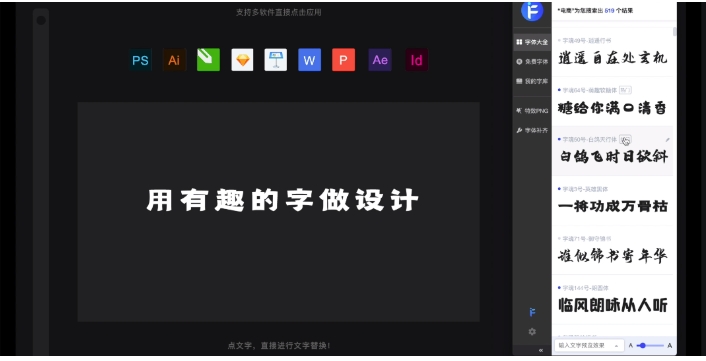Click the After Effects Ae icon
Image resolution: width=706 pixels, height=361 pixels.
pos(380,60)
